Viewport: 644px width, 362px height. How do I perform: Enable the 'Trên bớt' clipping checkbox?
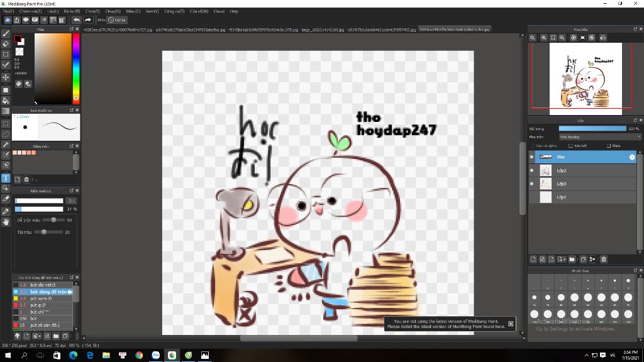point(570,146)
